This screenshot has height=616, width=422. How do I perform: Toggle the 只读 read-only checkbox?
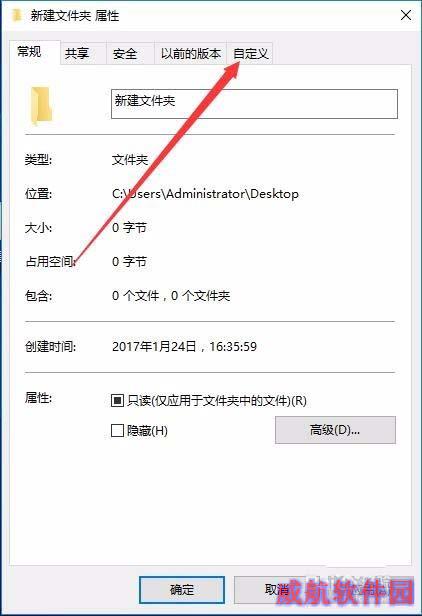point(117,401)
